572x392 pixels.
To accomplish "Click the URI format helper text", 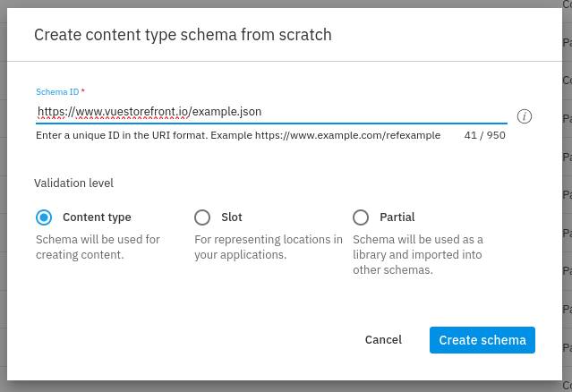I will click(x=237, y=135).
